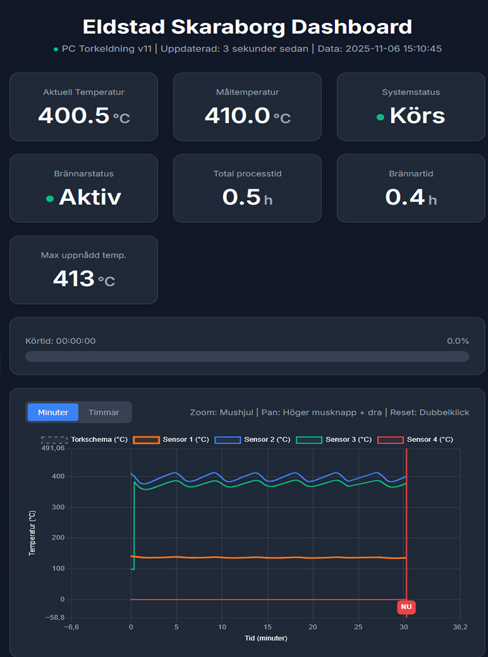Click the green Aktiv burner status dot

click(x=50, y=199)
